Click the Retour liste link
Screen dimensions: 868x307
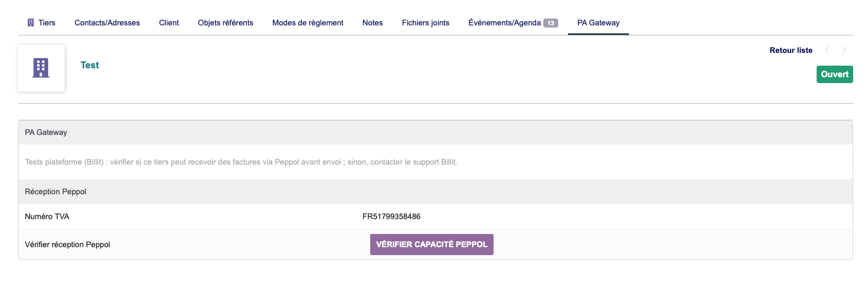(x=791, y=50)
